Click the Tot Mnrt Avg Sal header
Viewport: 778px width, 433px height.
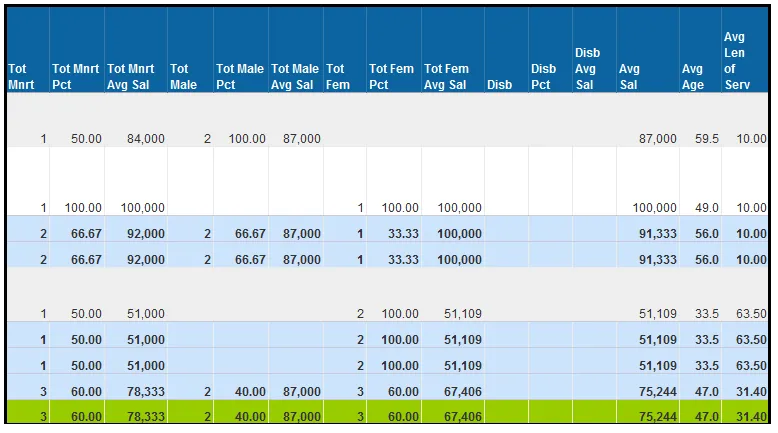[x=136, y=49]
